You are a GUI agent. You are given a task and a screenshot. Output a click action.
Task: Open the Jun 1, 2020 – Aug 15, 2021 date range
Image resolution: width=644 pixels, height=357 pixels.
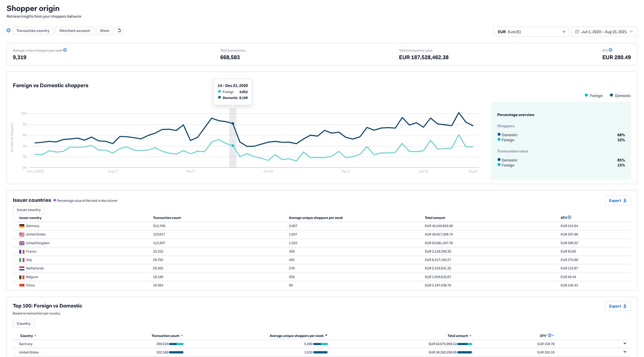coord(604,32)
